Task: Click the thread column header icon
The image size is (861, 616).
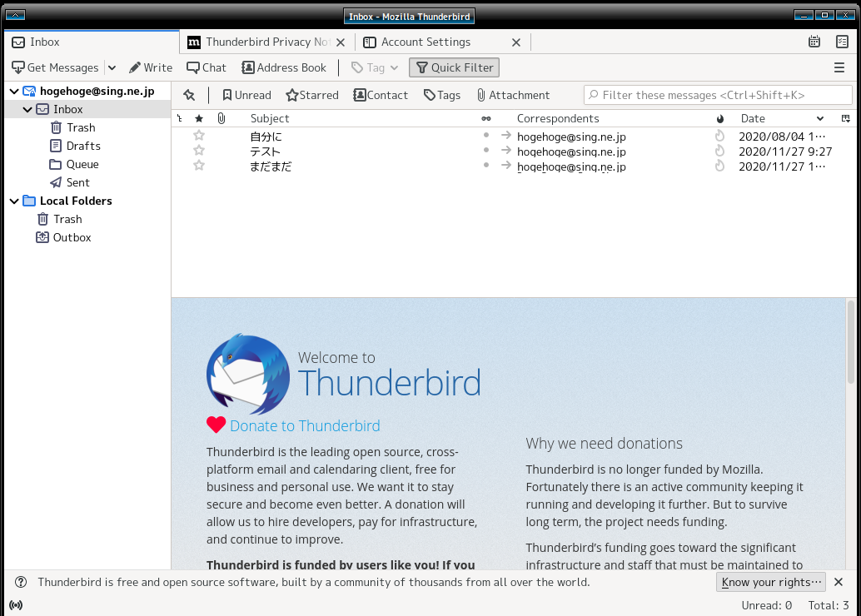Action: point(180,118)
